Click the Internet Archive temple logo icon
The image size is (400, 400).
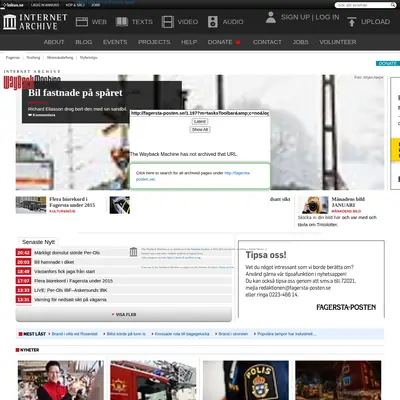click(x=9, y=22)
